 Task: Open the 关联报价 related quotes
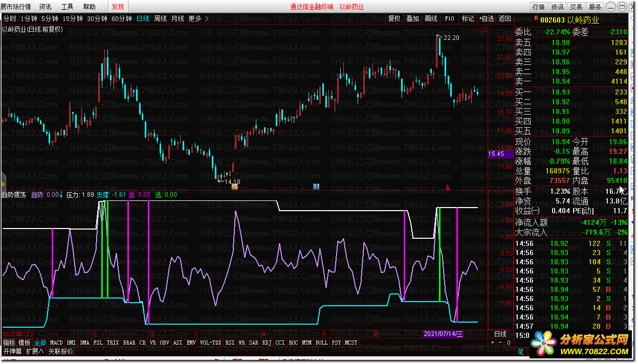60,352
